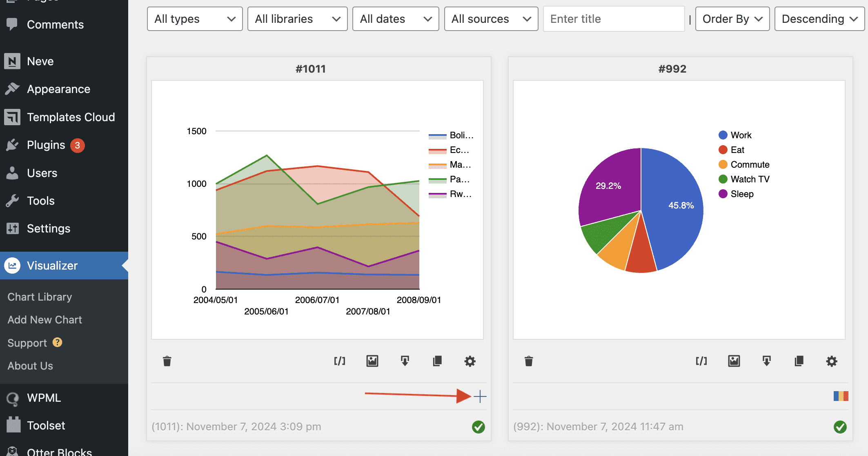
Task: Delete chart #1011 with trash icon
Action: [167, 361]
